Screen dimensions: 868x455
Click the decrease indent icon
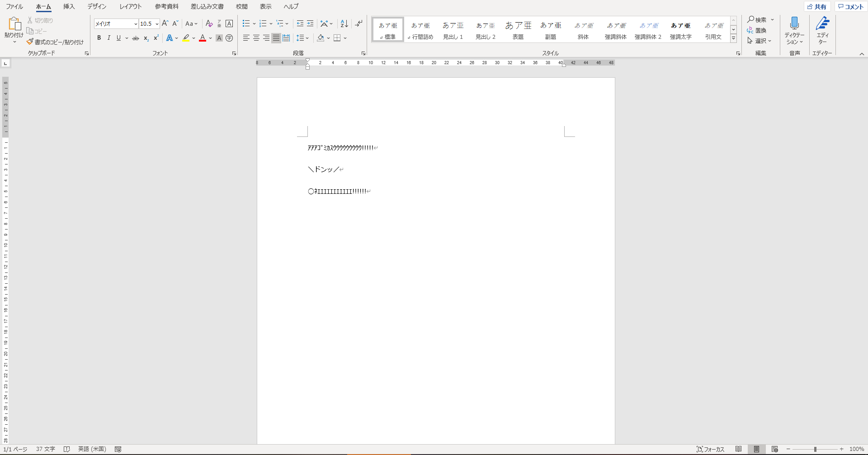300,23
